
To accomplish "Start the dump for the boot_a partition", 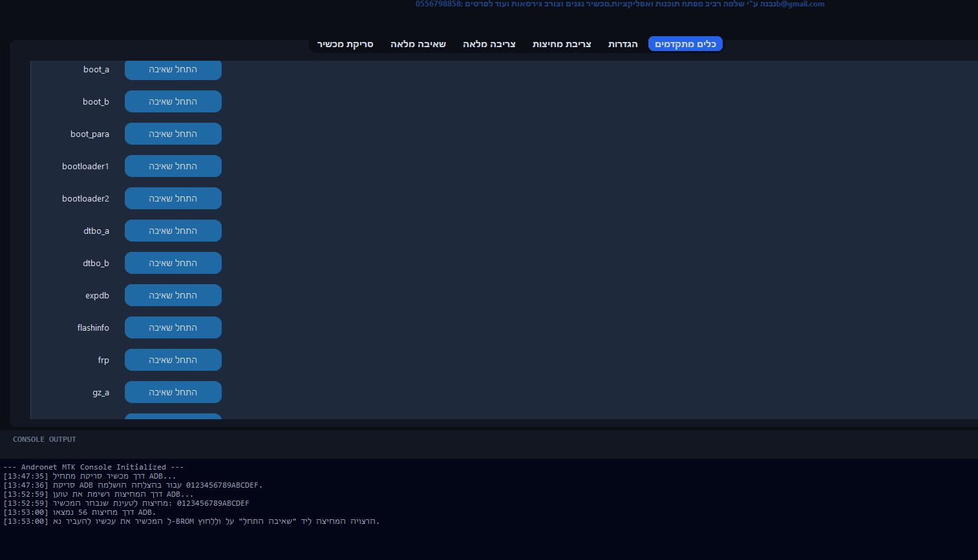I will pos(173,70).
